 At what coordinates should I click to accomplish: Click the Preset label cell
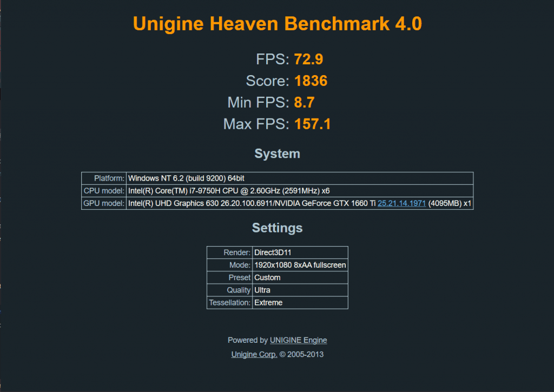tap(229, 277)
